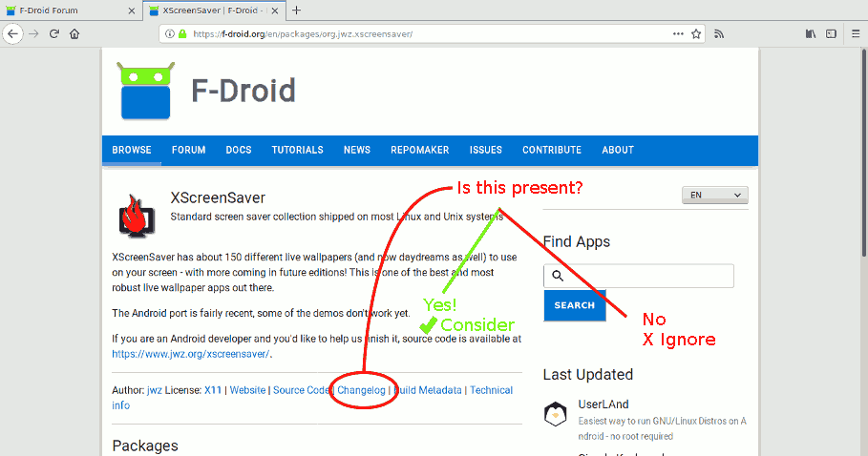Viewport: 868px width, 456px height.
Task: Open the Source Code link
Action: (x=301, y=390)
